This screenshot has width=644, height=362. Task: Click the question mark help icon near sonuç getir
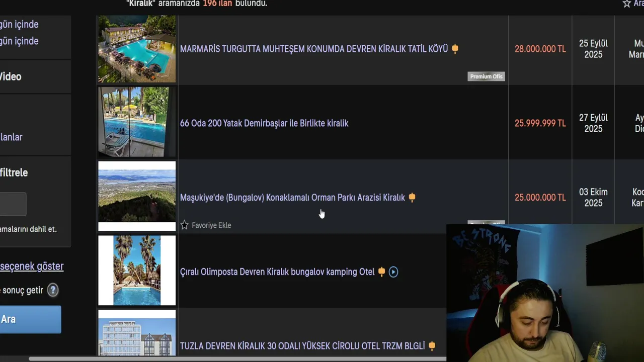point(53,290)
